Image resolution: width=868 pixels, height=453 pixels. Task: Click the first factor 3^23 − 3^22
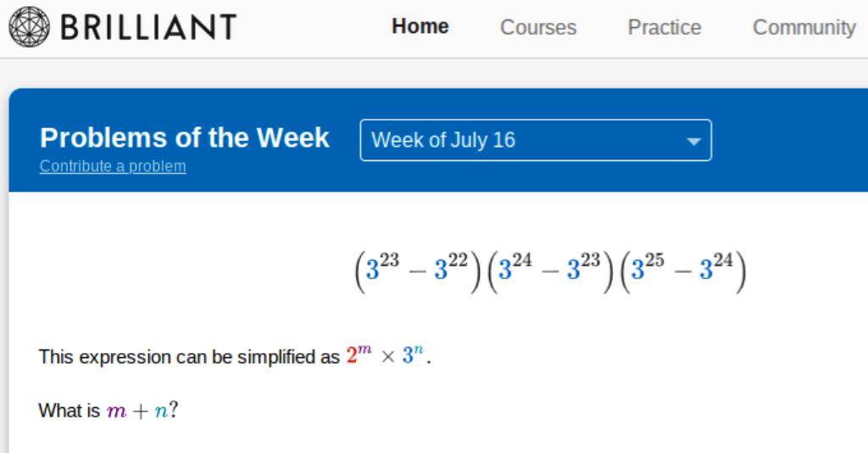coord(417,271)
